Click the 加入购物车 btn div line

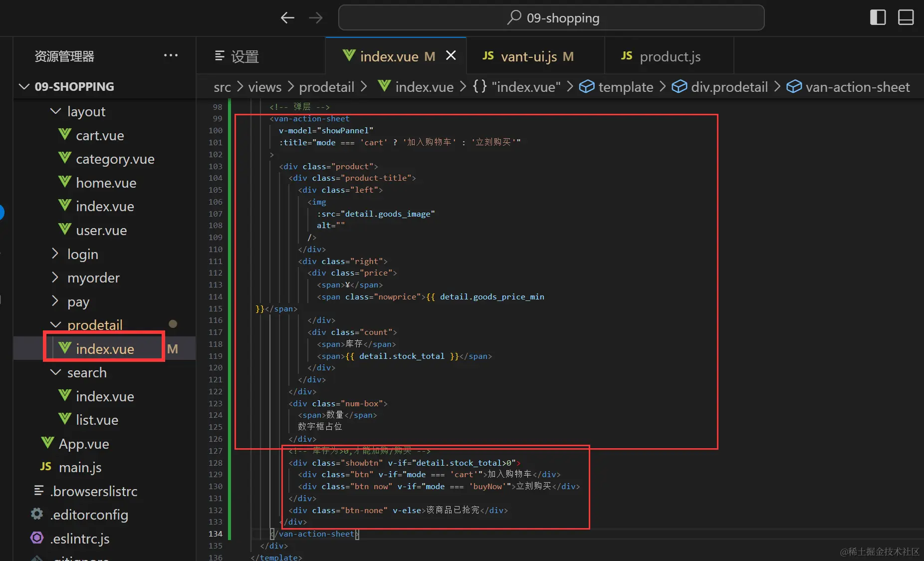429,475
